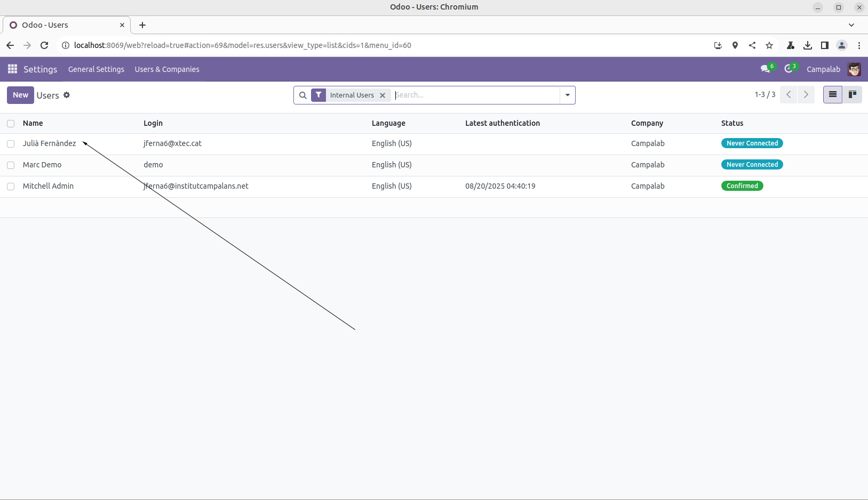Click the search magnifier icon
The height and width of the screenshot is (500, 868).
coord(302,95)
